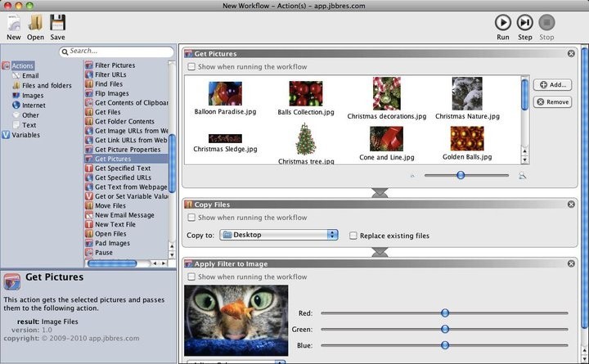
Task: Choose New Email Message from the action list
Action: tap(124, 215)
